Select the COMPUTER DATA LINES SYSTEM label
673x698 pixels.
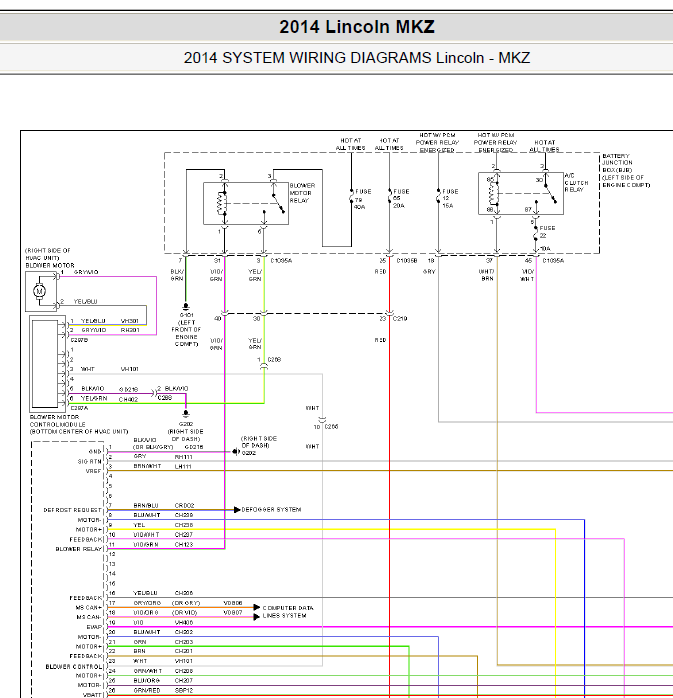288,612
